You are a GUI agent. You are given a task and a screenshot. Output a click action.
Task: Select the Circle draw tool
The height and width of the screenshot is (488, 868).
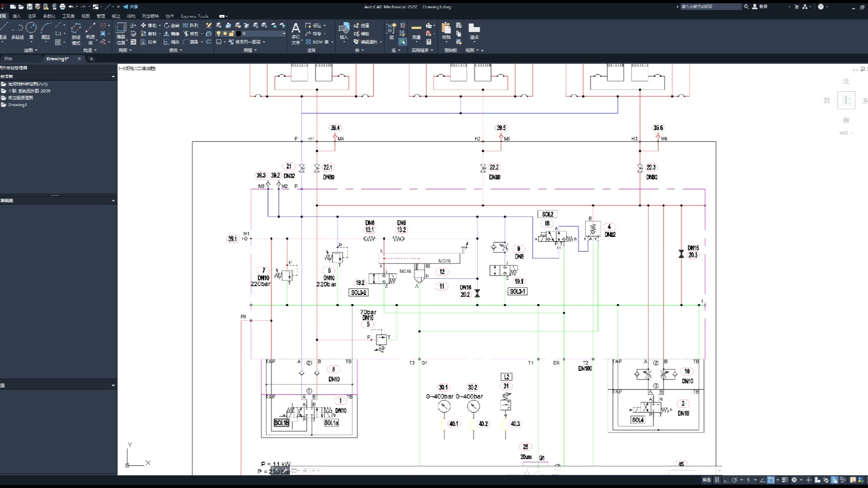click(x=31, y=28)
